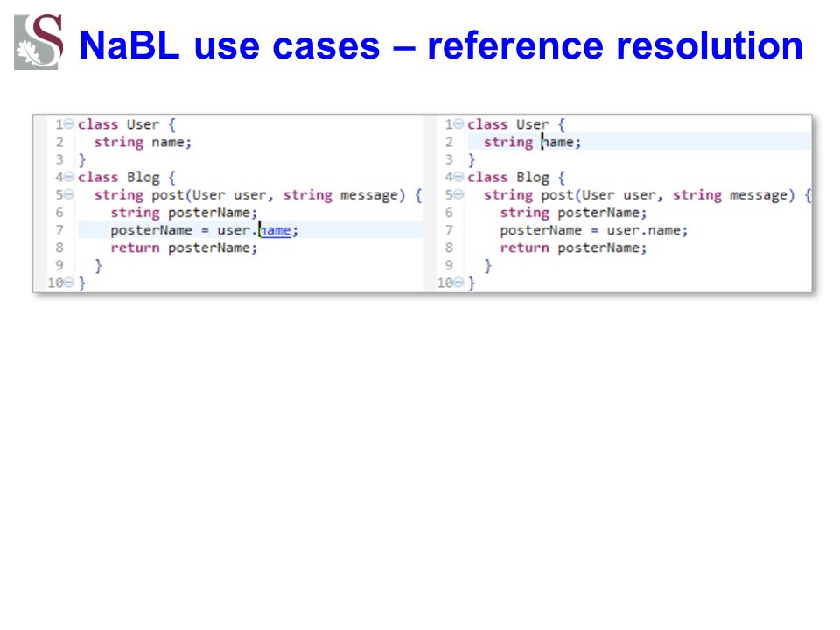The image size is (840, 630).
Task: Click 'class User {' text in editor highlighting line 7
Action: (x=127, y=124)
